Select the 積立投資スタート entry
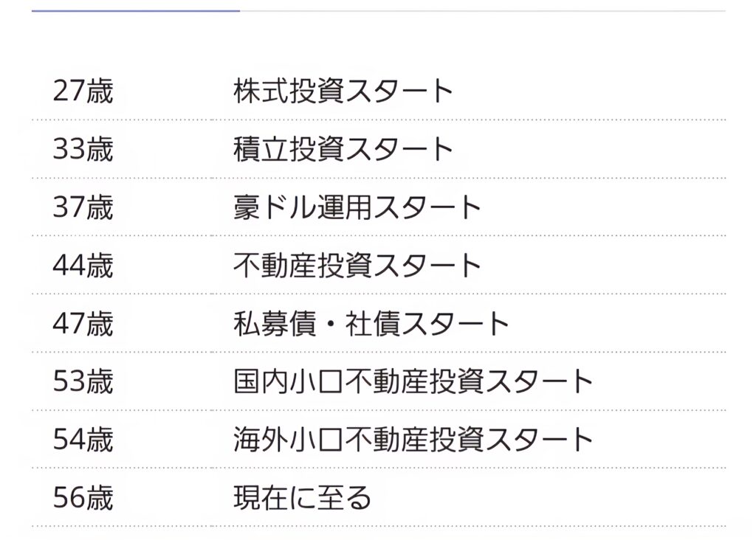 [343, 150]
